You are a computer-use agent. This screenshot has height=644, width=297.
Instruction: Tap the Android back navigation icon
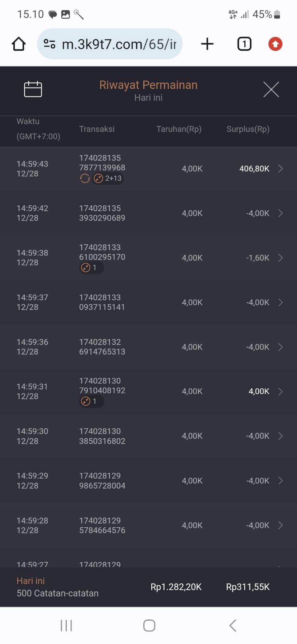point(232,625)
